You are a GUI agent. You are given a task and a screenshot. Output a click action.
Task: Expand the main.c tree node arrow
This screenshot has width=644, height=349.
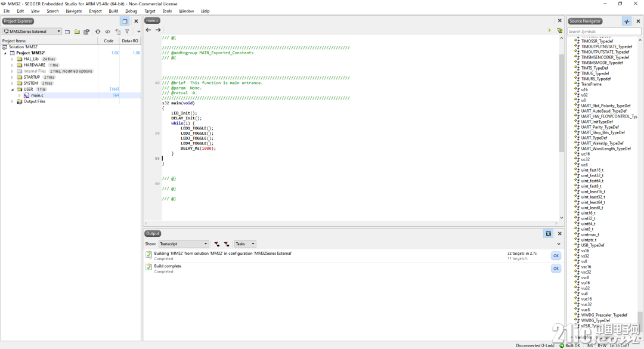point(19,95)
